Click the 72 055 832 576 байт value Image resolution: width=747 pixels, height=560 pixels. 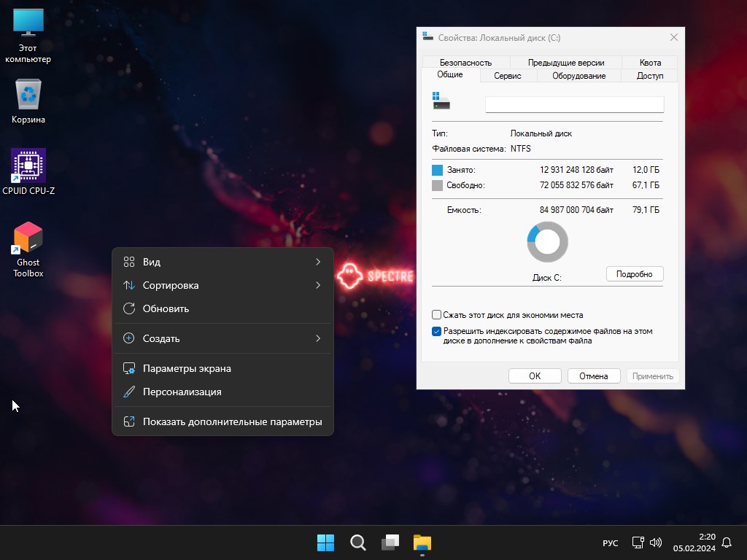576,185
